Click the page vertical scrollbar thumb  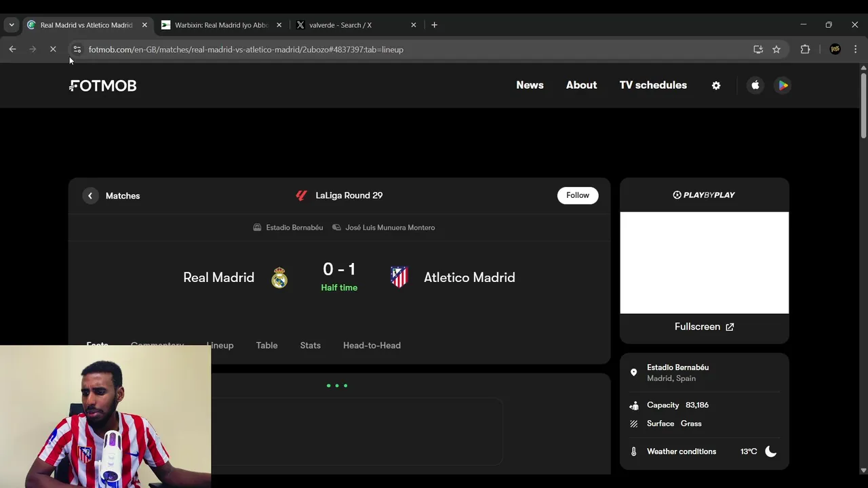tap(863, 105)
